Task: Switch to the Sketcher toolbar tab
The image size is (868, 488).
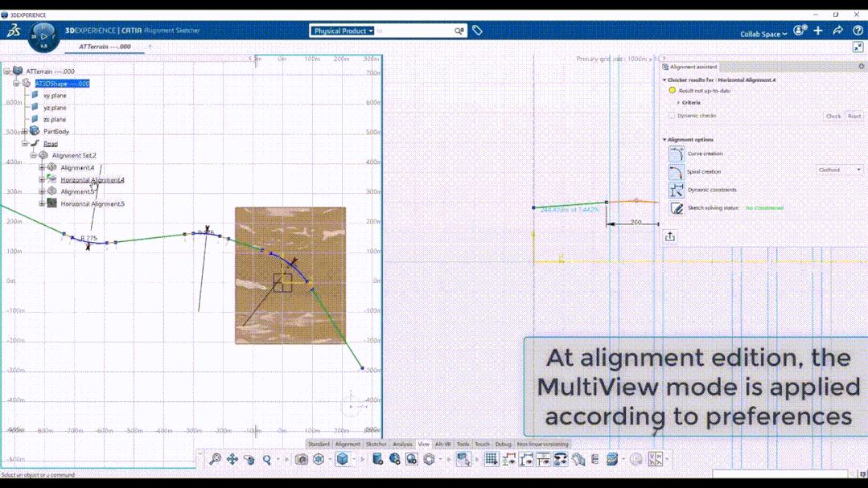Action: pos(376,444)
